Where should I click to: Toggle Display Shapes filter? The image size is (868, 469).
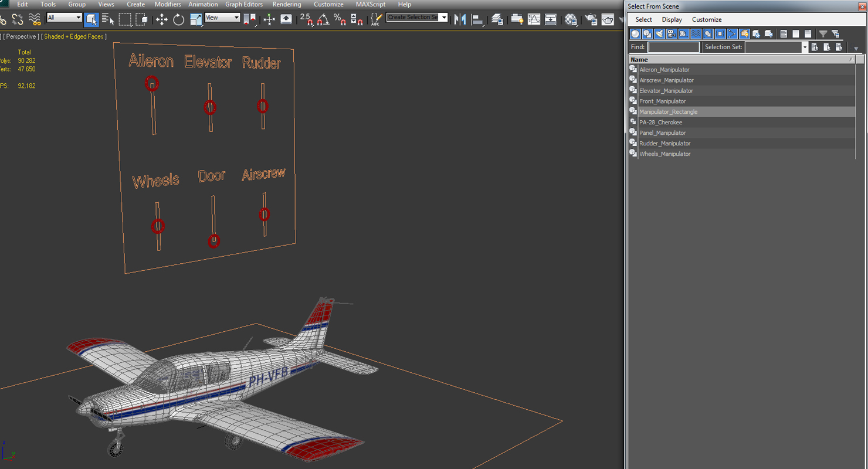point(647,34)
